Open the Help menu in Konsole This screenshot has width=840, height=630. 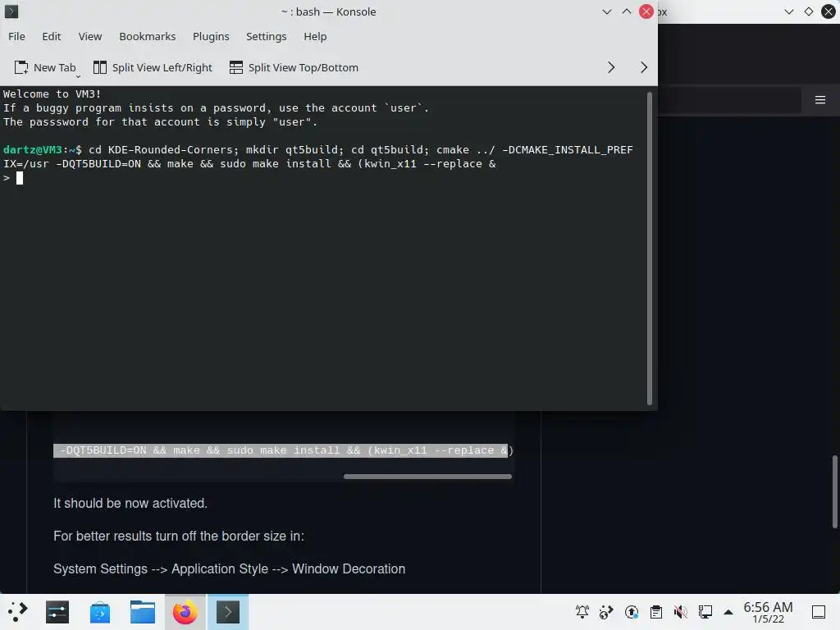point(315,36)
